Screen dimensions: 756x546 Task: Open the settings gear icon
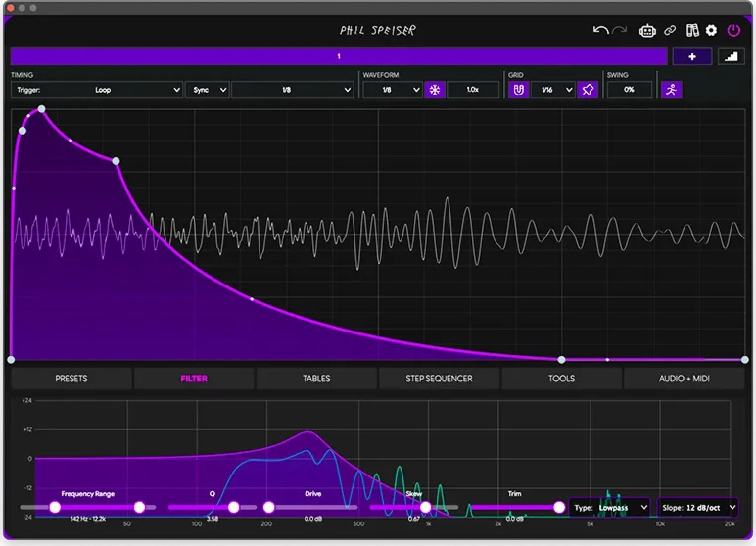711,30
